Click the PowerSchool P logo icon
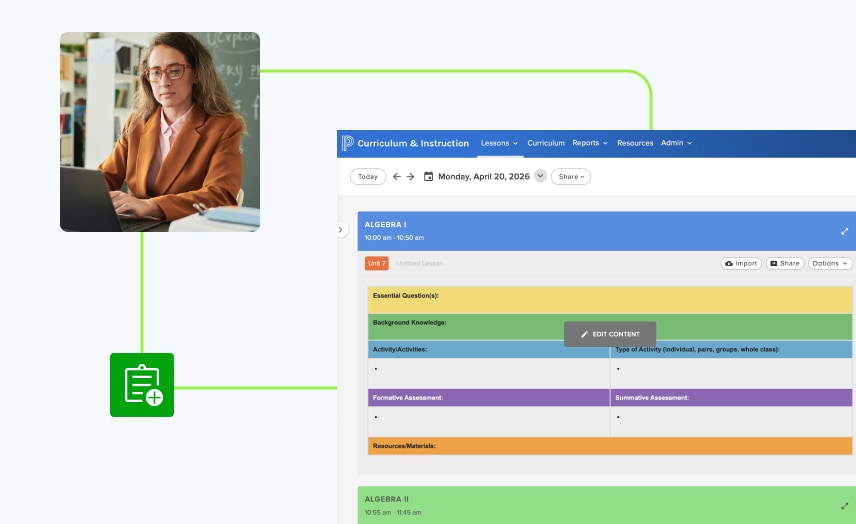This screenshot has height=524, width=856. (x=348, y=143)
